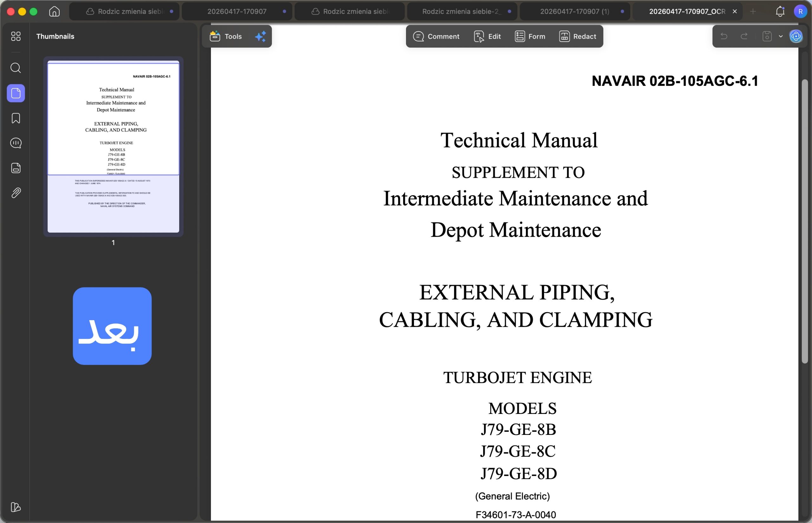The image size is (812, 523).
Task: Click the CABLING, AND CLAMPING line
Action: (x=516, y=320)
